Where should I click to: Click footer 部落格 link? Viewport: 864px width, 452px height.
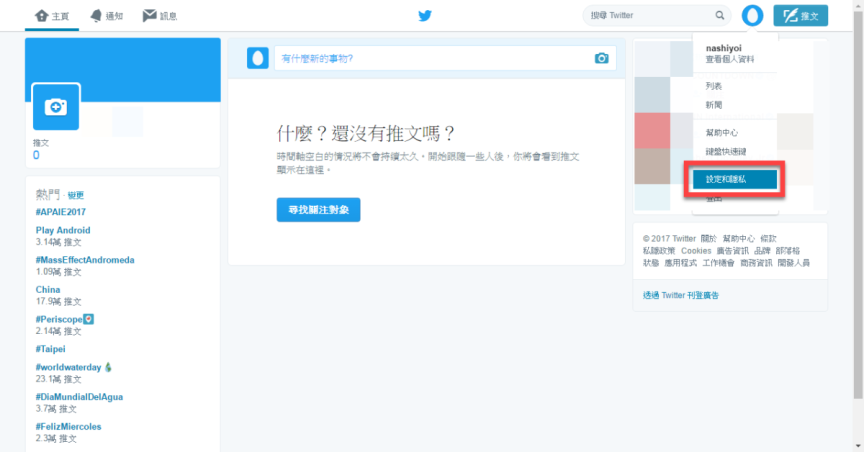point(787,251)
